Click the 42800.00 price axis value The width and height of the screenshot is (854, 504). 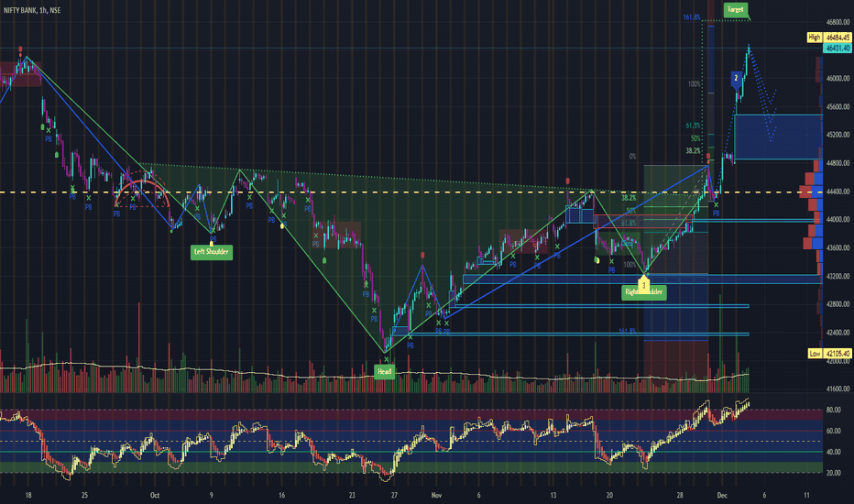[838, 304]
